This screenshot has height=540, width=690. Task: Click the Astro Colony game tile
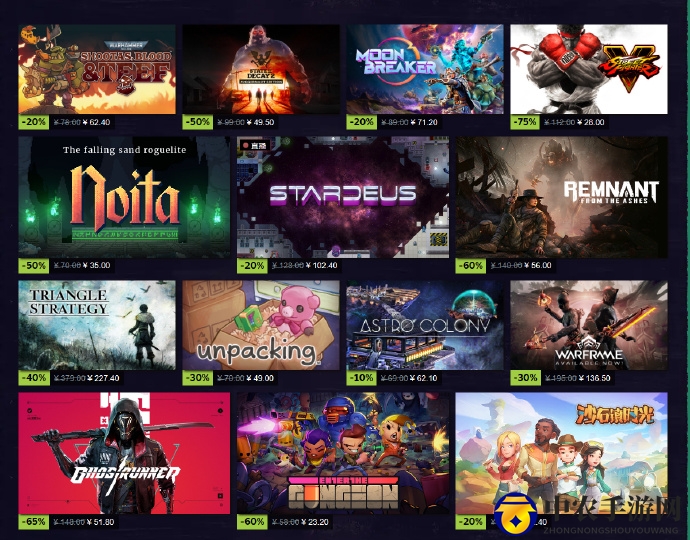[x=425, y=325]
